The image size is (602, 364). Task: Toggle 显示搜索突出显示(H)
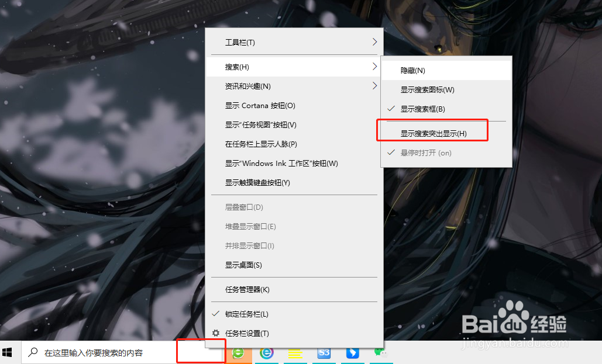click(x=446, y=133)
